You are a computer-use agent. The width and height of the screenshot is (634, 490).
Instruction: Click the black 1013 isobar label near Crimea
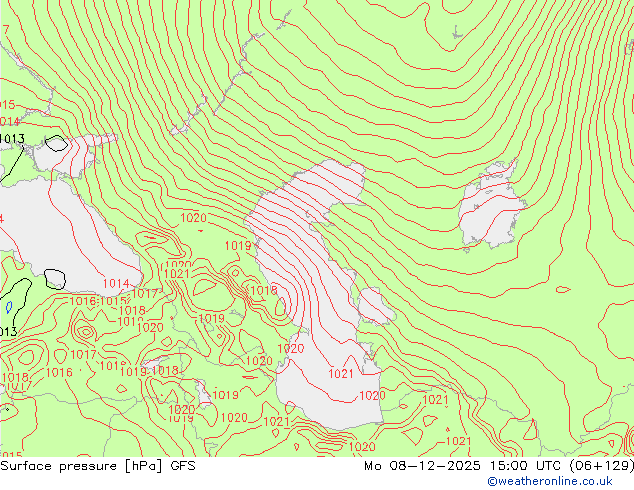(x=12, y=139)
